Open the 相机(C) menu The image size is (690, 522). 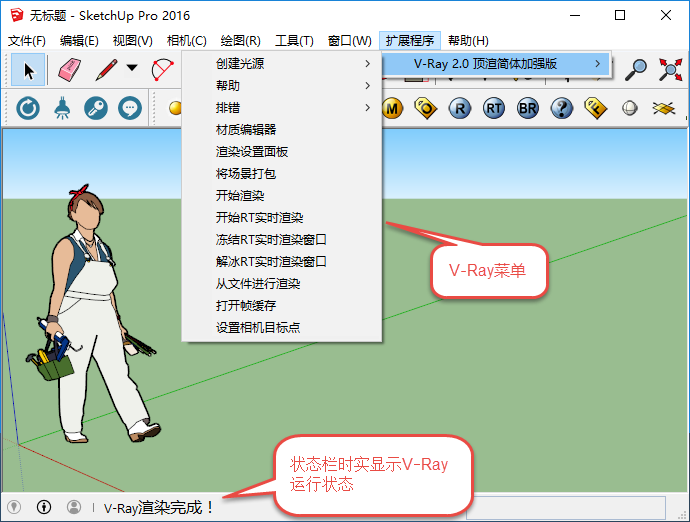click(x=187, y=41)
